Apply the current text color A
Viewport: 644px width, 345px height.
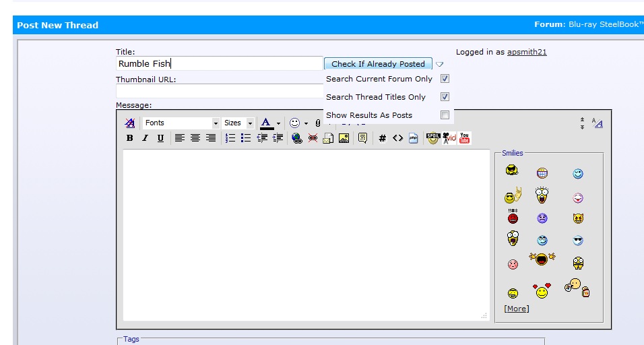(266, 123)
